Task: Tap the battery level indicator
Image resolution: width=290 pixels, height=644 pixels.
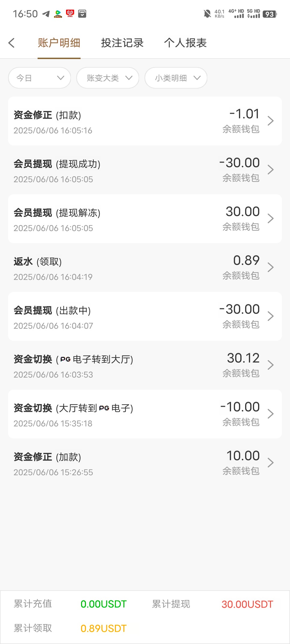Action: click(x=270, y=14)
